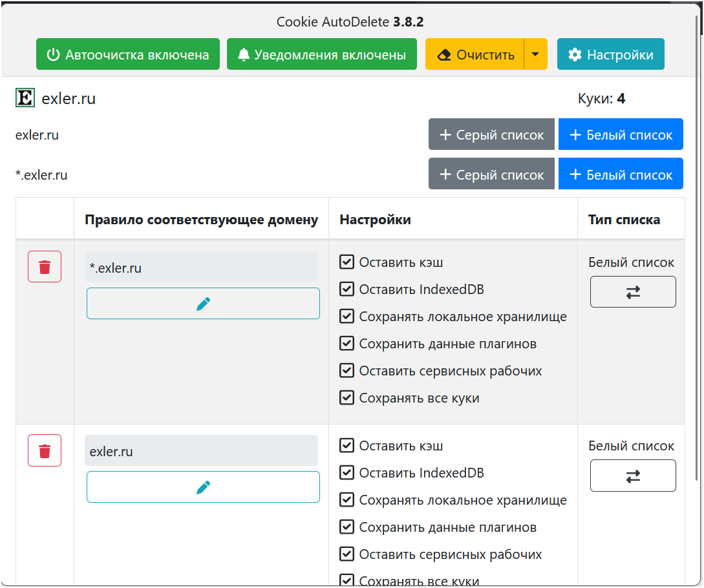Uncheck Сохранять локальное хранилище for *.exler.ru
Screen dimensions: 704x588
(x=347, y=317)
